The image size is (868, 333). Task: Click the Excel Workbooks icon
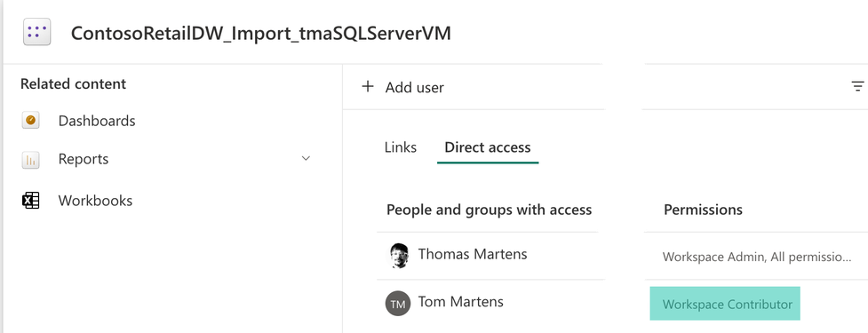coord(31,200)
